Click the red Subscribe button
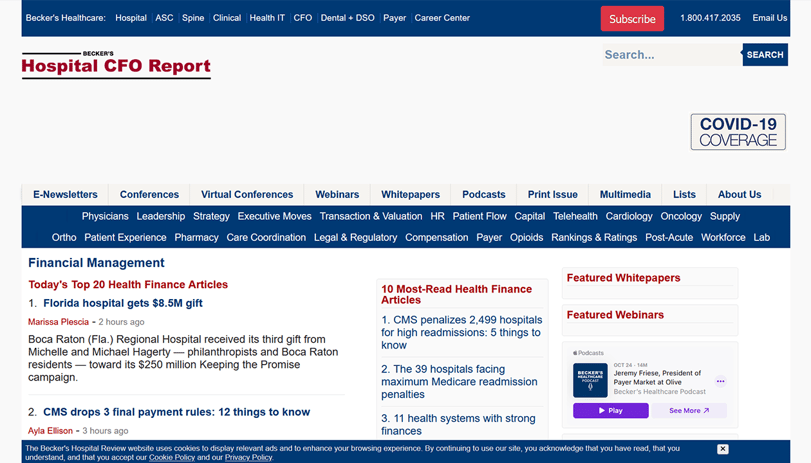 pos(632,19)
